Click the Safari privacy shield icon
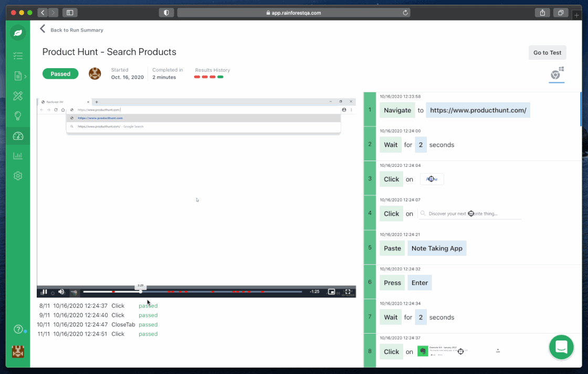Image resolution: width=588 pixels, height=374 pixels. 166,13
